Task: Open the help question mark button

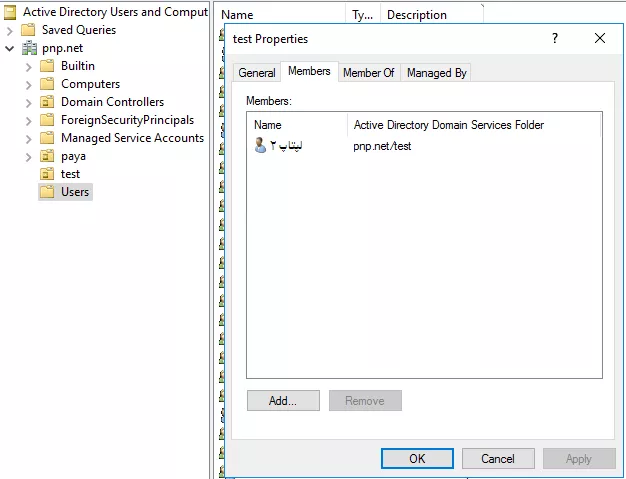Action: (x=555, y=38)
